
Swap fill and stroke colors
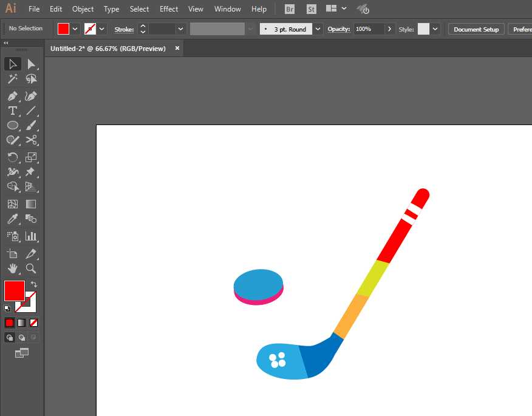pos(34,284)
